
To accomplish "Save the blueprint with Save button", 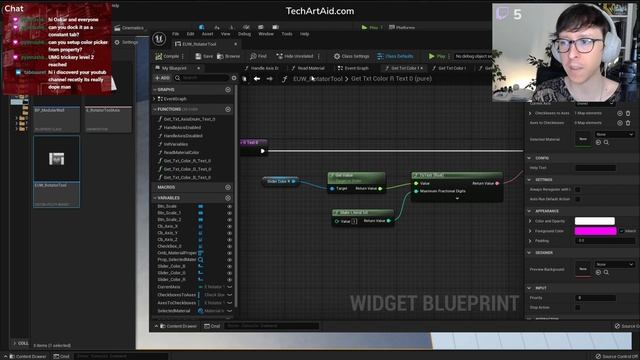I will coord(204,56).
